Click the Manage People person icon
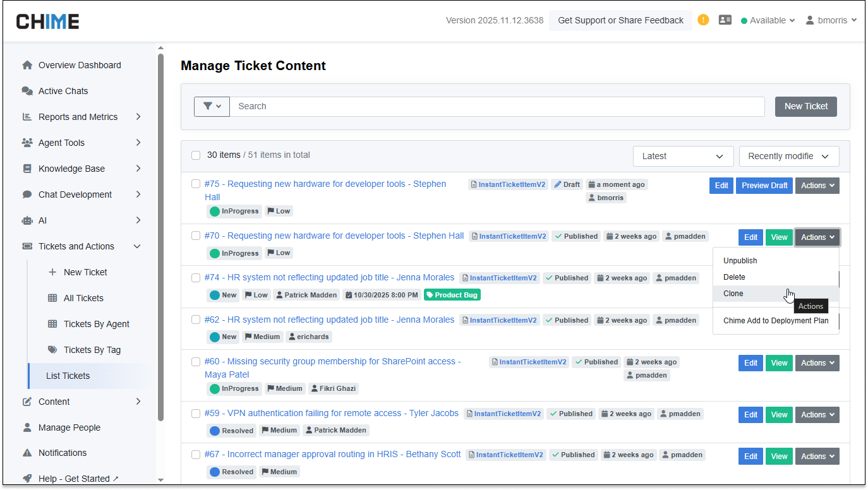The image size is (868, 490). tap(27, 427)
